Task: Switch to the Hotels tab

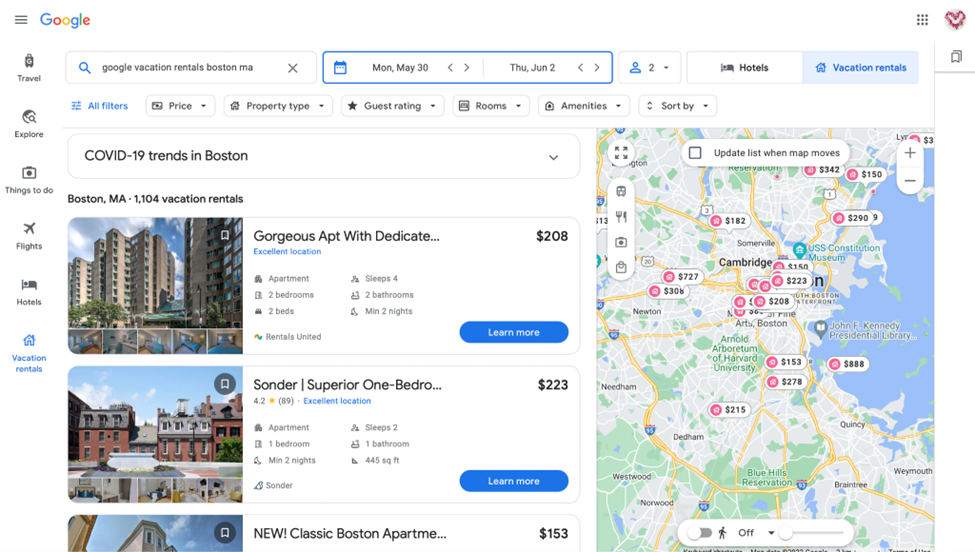Action: pyautogui.click(x=745, y=67)
